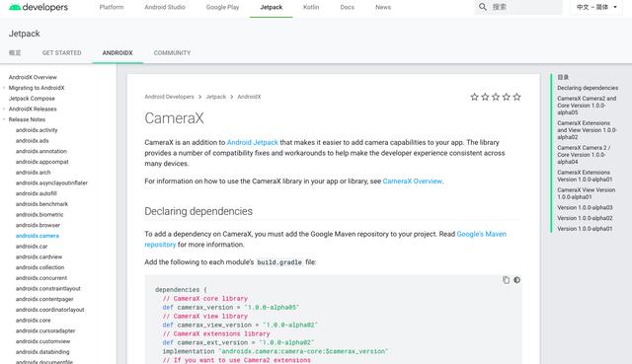
Task: Select androidx.asynclayoutinflater in sidebar
Action: 51,182
